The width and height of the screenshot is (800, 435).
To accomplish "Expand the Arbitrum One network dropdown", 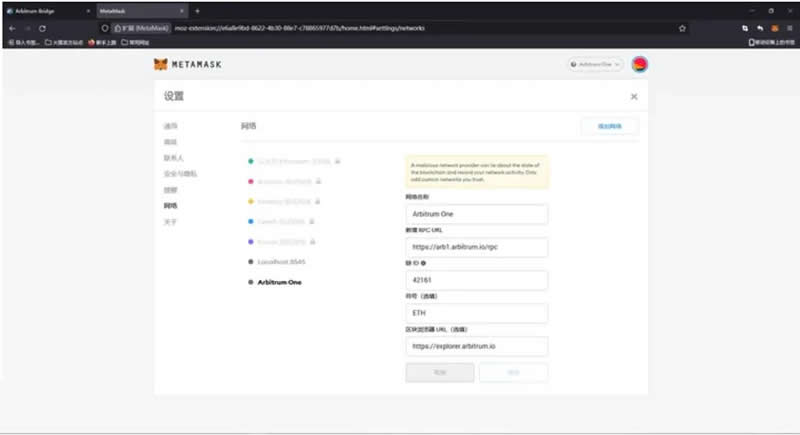I will click(595, 64).
